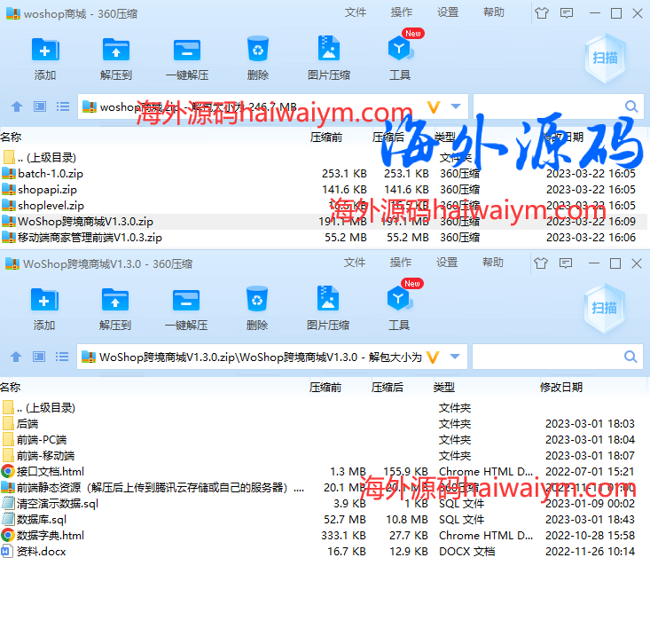Select the 数据库.sql file
Image resolution: width=650 pixels, height=644 pixels.
(41, 520)
